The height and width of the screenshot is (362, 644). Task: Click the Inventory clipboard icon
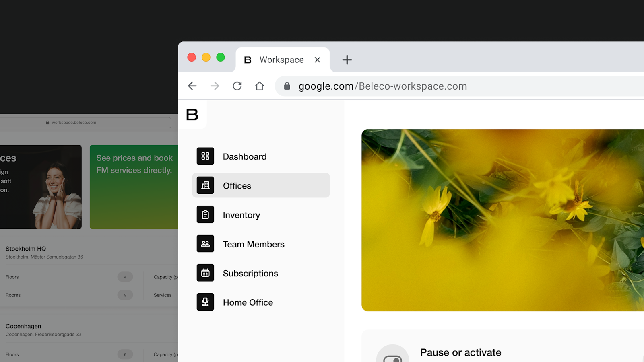coord(205,215)
